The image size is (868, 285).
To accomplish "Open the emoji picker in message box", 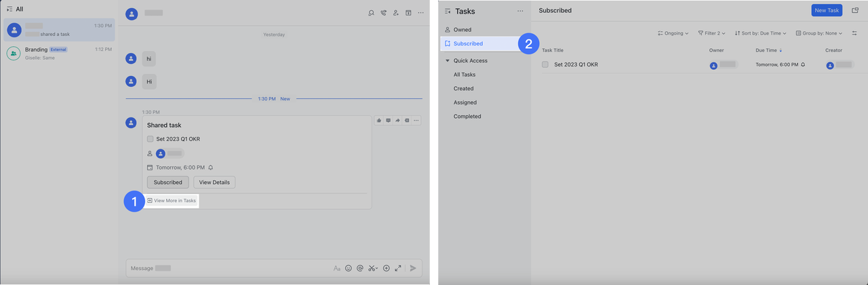I will tap(349, 268).
